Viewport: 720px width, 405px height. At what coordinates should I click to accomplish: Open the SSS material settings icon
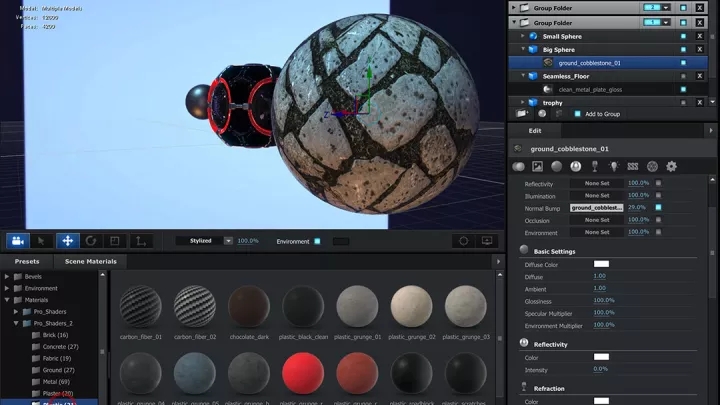pyautogui.click(x=633, y=166)
